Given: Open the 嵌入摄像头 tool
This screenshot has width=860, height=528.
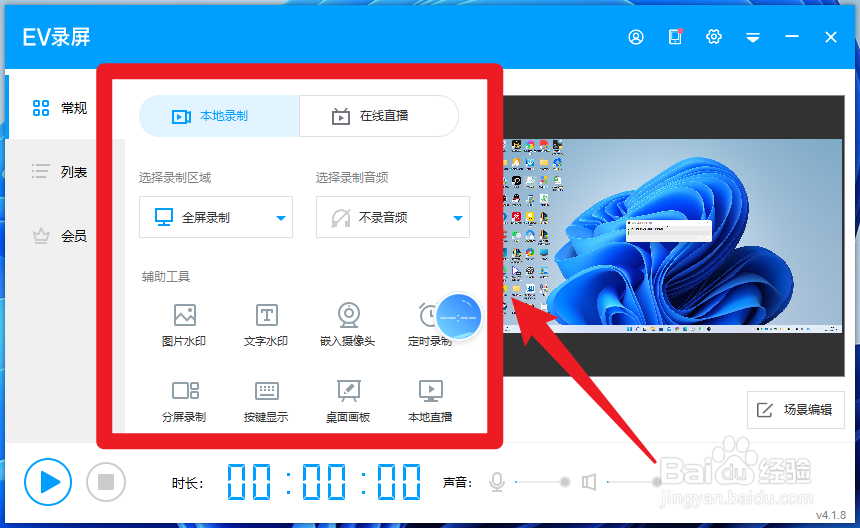Looking at the screenshot, I should 348,325.
